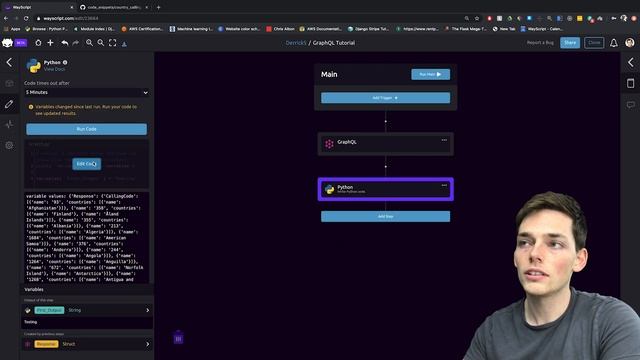Image resolution: width=640 pixels, height=360 pixels.
Task: Click the home/reset view toolbar icon
Action: 38,43
